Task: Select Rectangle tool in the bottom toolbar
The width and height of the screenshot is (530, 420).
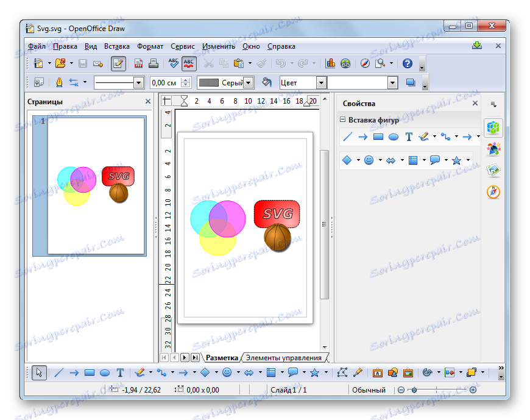Action: pos(90,372)
